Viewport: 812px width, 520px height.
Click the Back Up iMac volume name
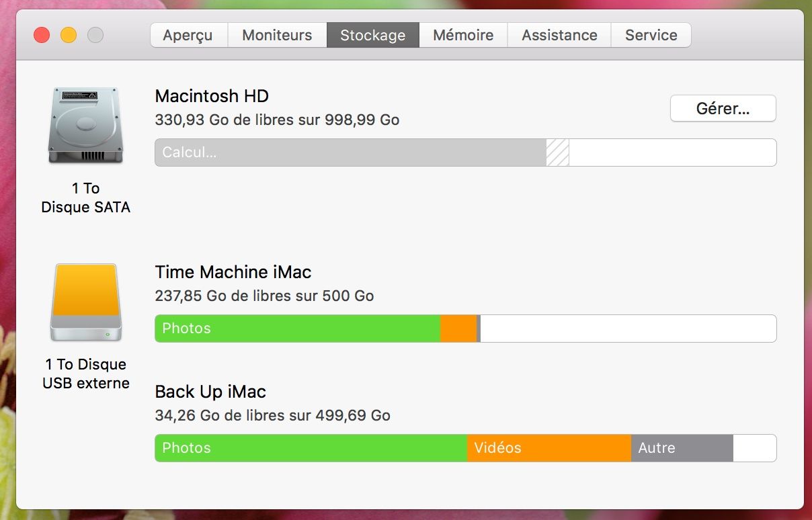pos(210,392)
